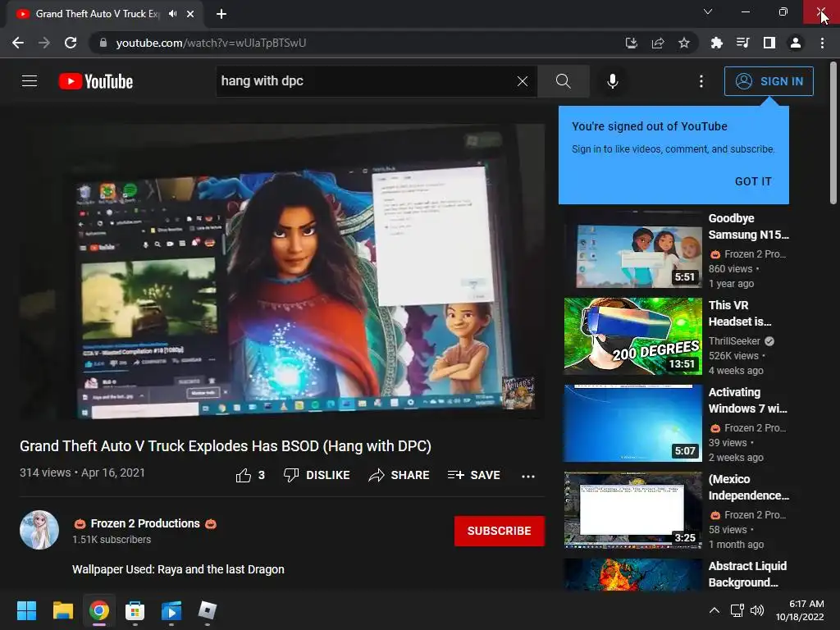Screen dimensions: 840x630
Task: Open the Windows Start menu
Action: point(26,610)
